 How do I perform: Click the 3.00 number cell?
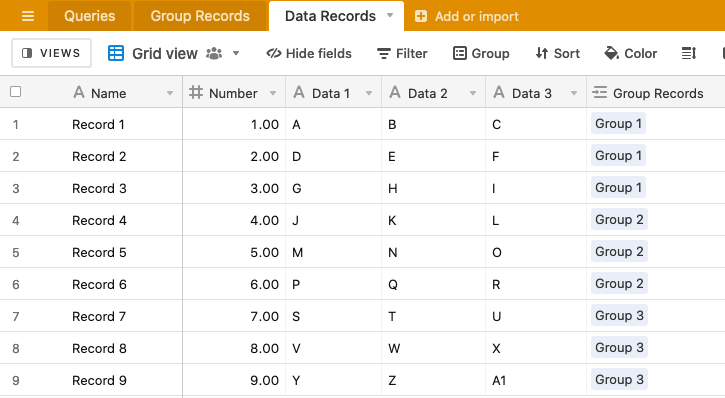234,188
